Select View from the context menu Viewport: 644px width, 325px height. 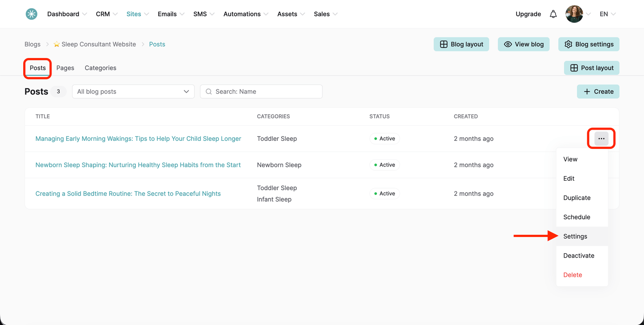click(582, 159)
